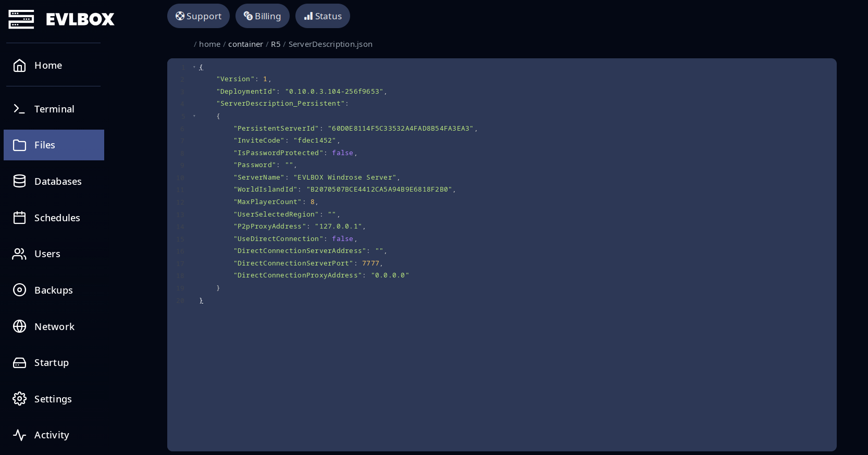Navigate to the R5 breadcrumb folder
Screen dimensions: 868x455
(276, 44)
